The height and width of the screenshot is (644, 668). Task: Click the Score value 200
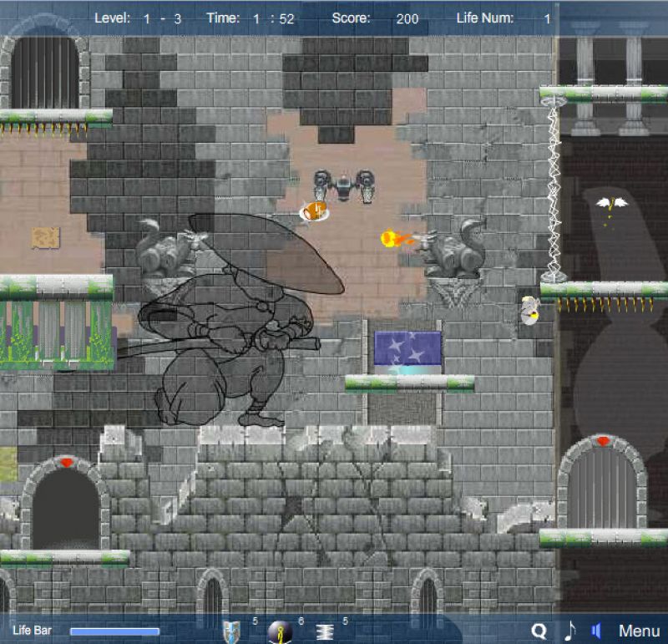point(407,18)
